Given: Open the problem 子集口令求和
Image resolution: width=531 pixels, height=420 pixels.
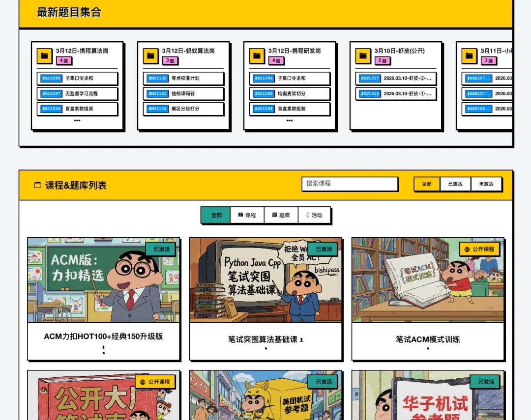Looking at the screenshot, I should coord(77,78).
